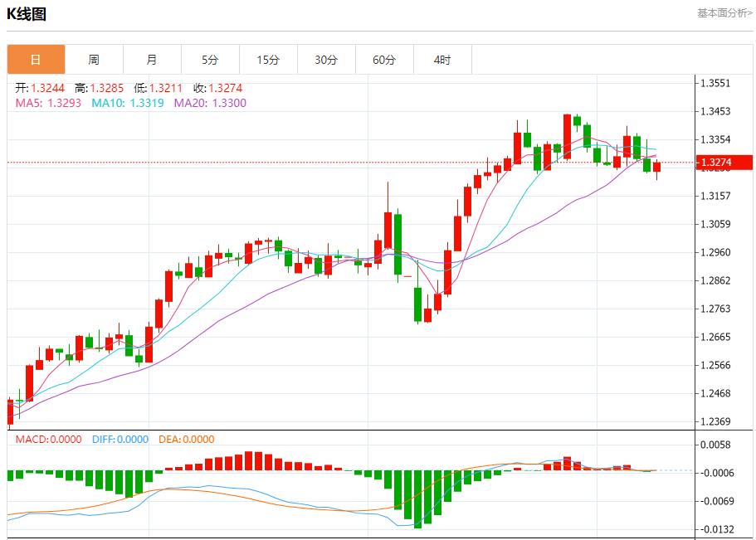The image size is (756, 540).
Task: Click the 低: 1.3211 low price
Action: click(x=159, y=88)
